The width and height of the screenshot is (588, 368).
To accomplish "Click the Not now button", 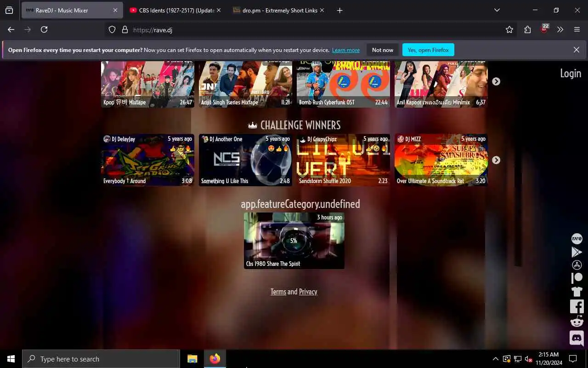I will [383, 50].
